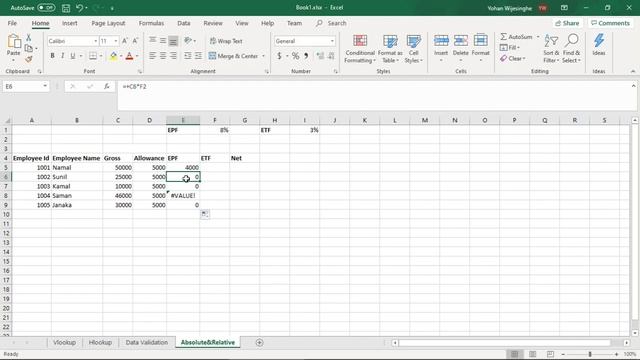Open the Format cells menu
640x360 pixels.
(480, 48)
